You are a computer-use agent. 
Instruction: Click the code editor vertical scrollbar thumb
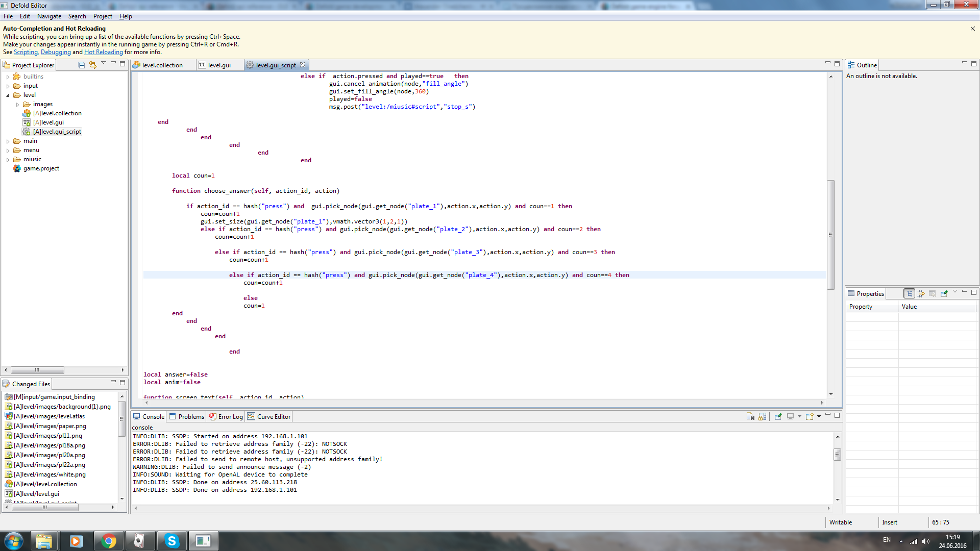pos(830,235)
